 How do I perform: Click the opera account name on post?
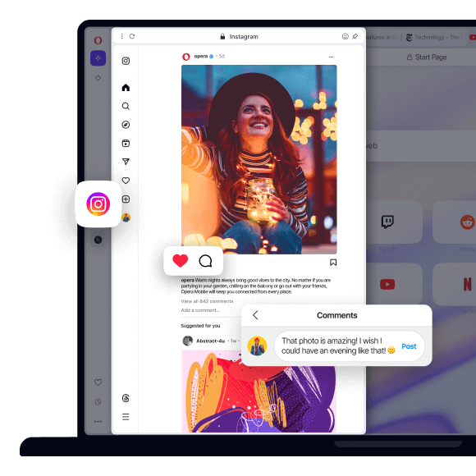[x=201, y=56]
